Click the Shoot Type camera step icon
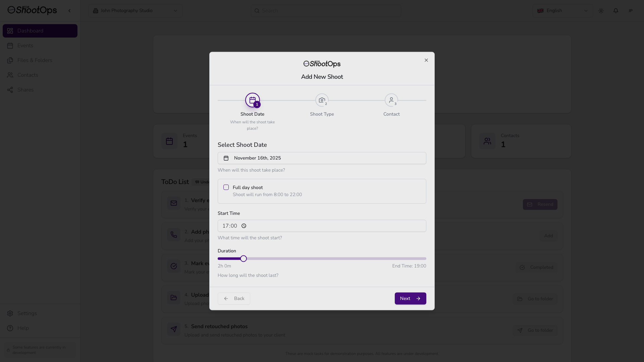Screen dimensions: 644x362 322,100
